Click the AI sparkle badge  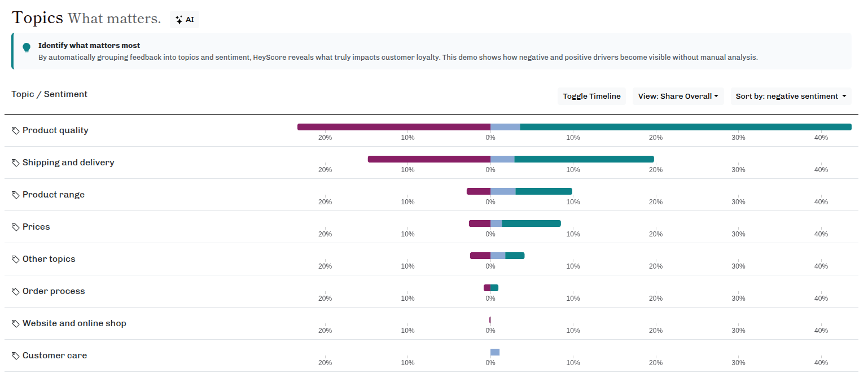(x=185, y=19)
